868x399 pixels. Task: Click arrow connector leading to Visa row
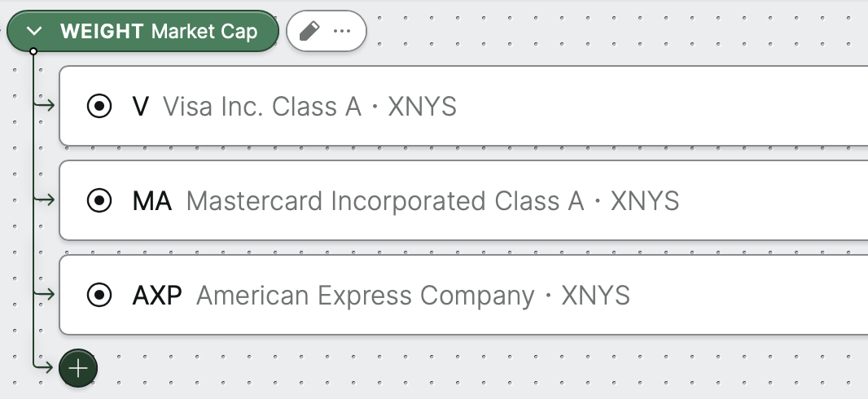coord(44,104)
